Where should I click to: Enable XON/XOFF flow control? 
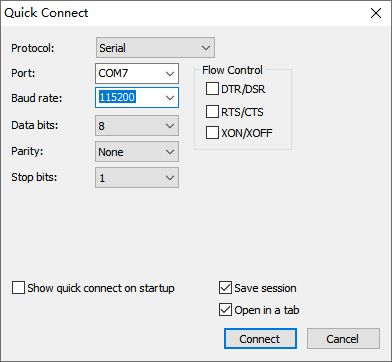[212, 133]
